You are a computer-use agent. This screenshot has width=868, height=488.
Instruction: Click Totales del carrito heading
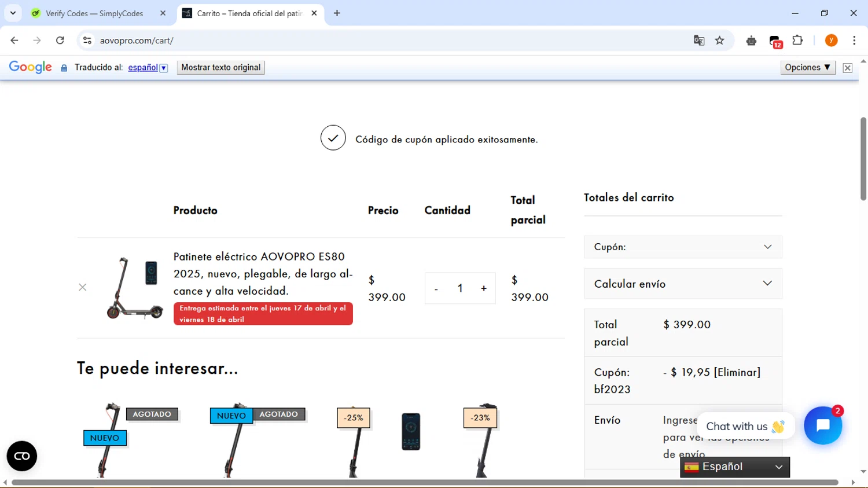tap(629, 197)
